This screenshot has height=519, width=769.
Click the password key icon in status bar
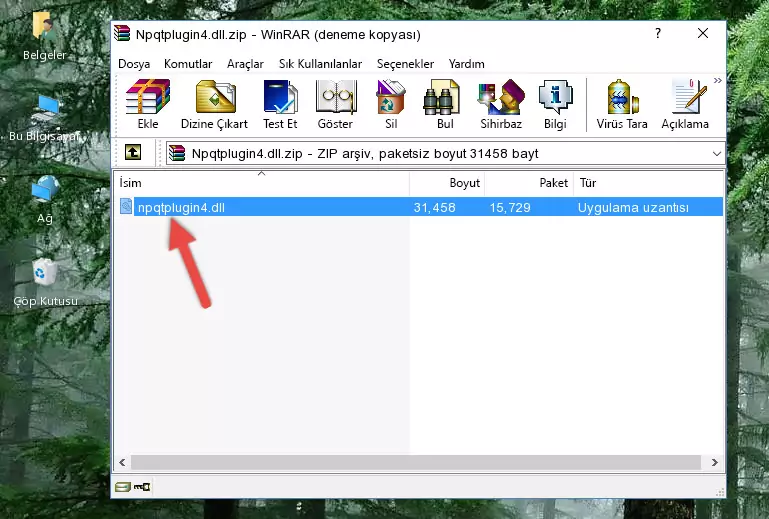[x=142, y=487]
